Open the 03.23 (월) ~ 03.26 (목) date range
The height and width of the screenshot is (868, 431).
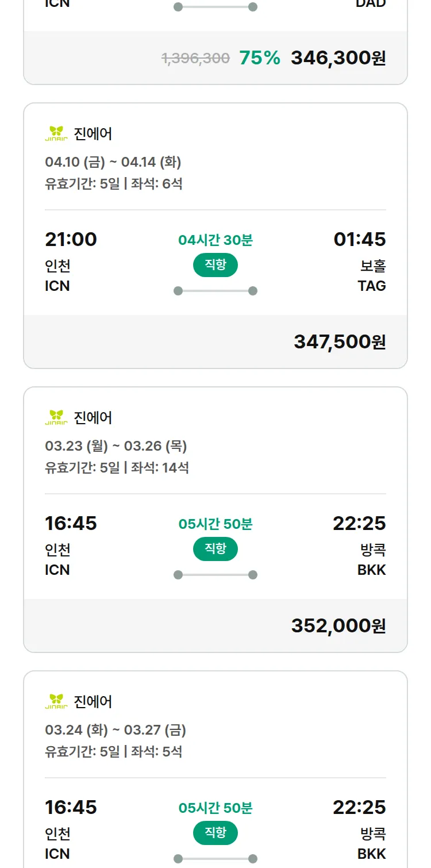point(116,446)
